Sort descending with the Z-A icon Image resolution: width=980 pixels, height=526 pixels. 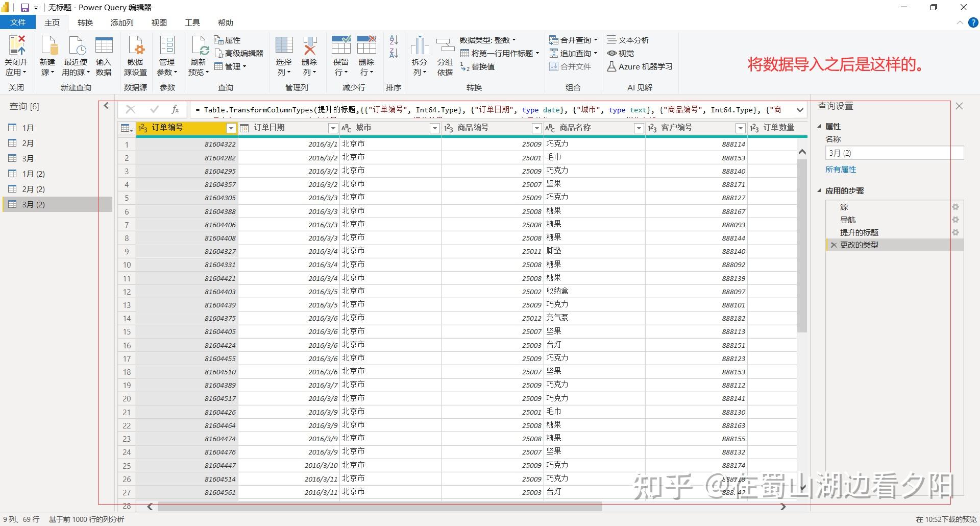tap(394, 53)
